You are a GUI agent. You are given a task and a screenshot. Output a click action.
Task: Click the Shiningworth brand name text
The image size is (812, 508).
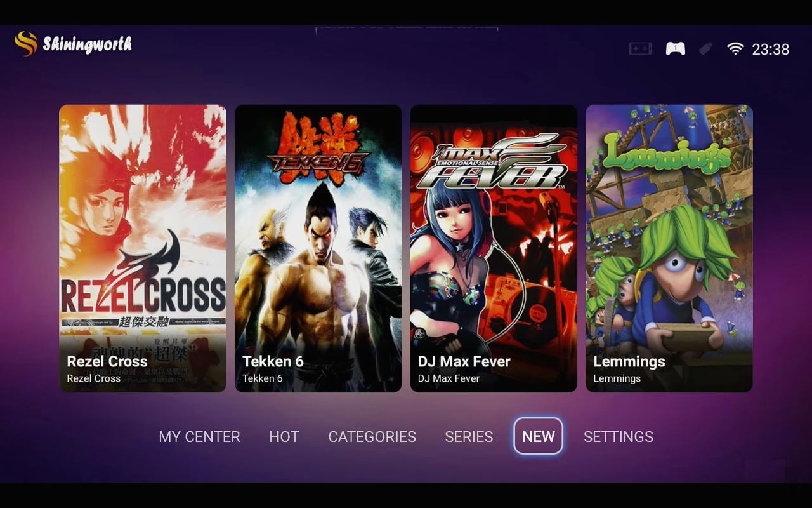pyautogui.click(x=88, y=44)
